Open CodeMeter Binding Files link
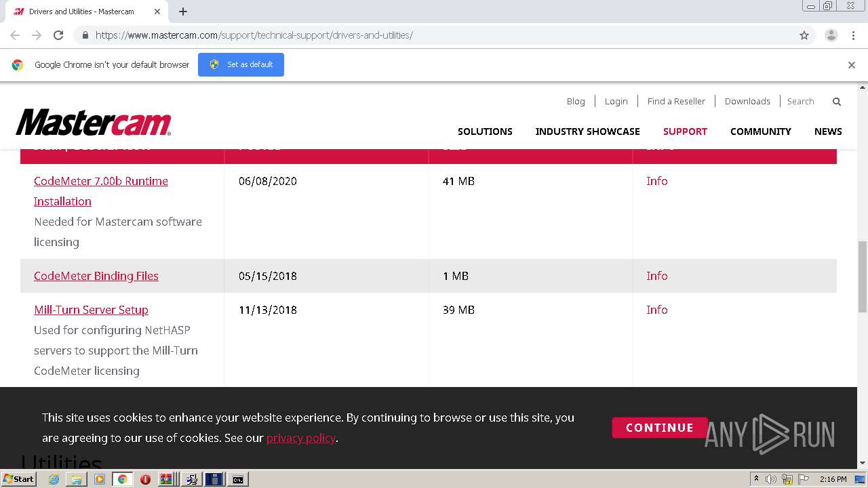 coord(96,276)
